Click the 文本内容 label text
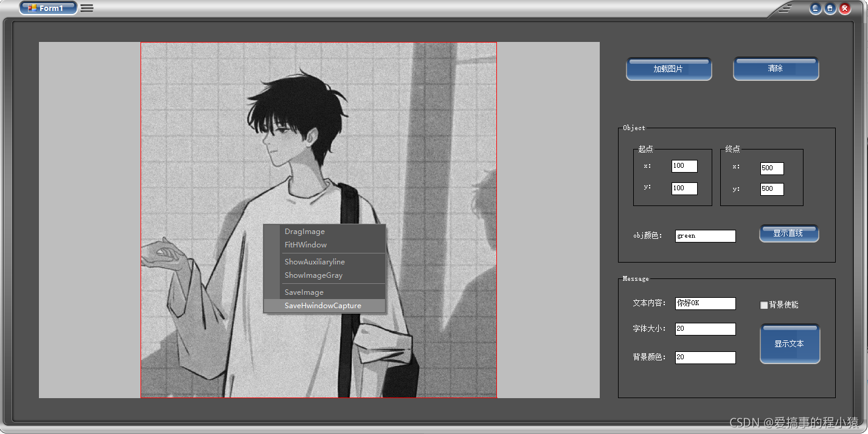868x434 pixels. [x=649, y=303]
